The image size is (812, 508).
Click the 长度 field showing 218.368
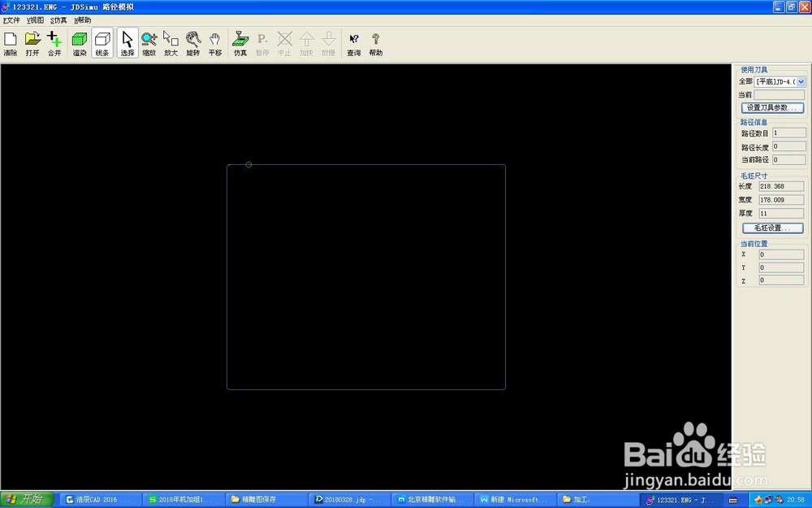(x=781, y=186)
